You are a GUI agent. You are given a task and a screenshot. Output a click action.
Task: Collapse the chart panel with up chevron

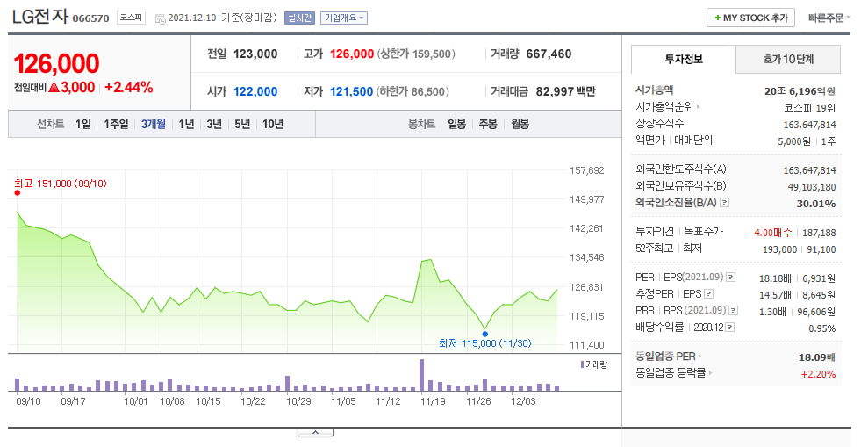[x=316, y=432]
